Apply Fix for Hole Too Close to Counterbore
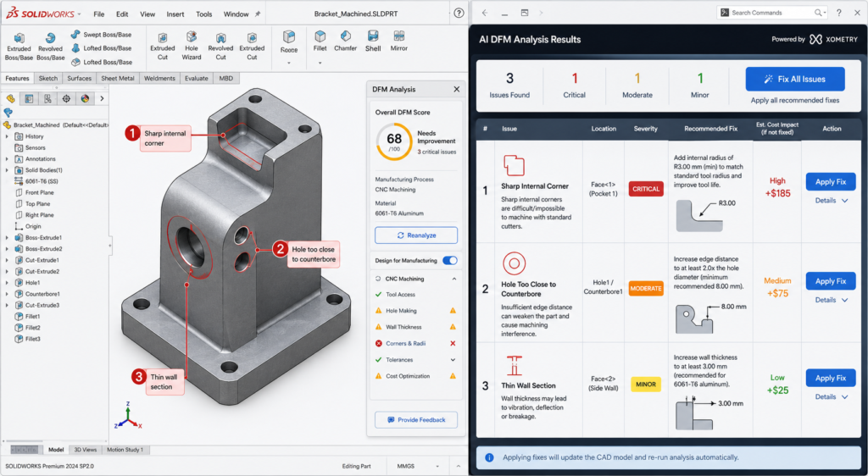Viewport: 868px width, 476px height. pos(831,281)
